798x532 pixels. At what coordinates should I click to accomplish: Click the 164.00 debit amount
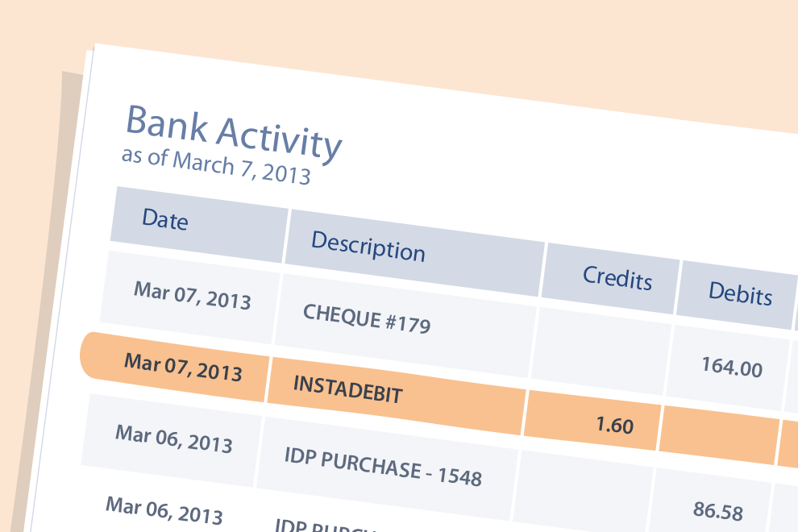(x=732, y=367)
